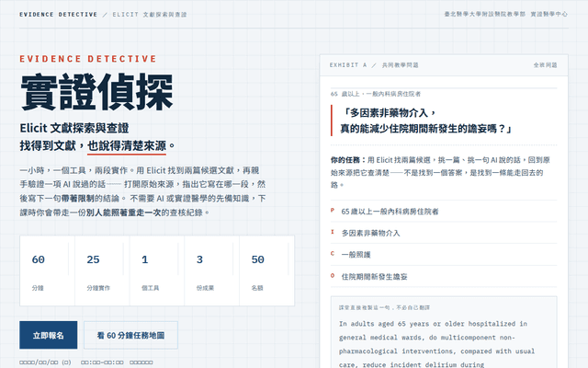Viewport: 588px width, 368px height.
Task: Click the large 實證偵探 headline
Action: click(x=96, y=92)
